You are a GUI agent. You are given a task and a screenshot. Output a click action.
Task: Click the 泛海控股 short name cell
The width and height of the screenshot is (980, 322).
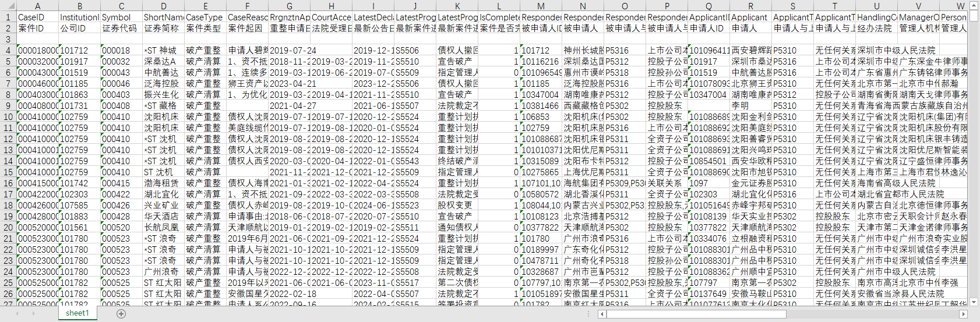pyautogui.click(x=163, y=83)
